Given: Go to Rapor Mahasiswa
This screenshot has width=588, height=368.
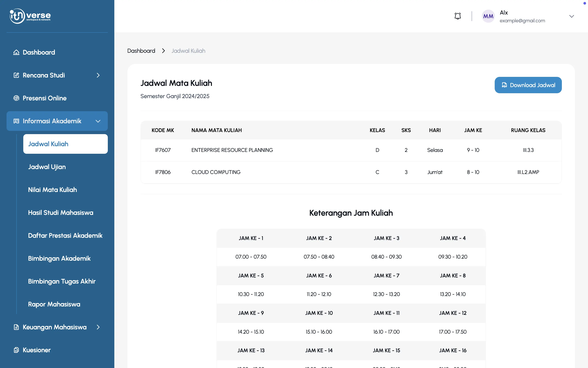Looking at the screenshot, I should 65,304.
